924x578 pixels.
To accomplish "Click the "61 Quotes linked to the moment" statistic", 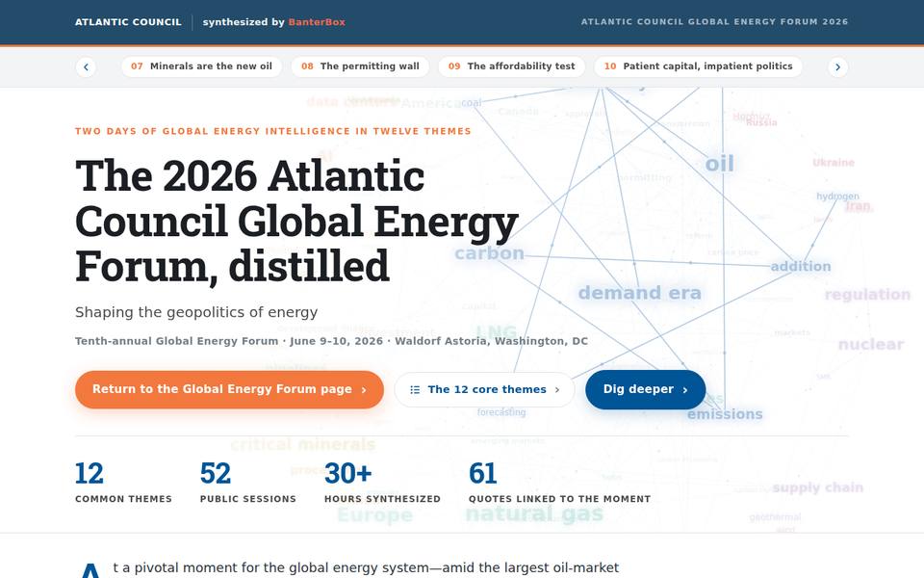I will (x=560, y=483).
